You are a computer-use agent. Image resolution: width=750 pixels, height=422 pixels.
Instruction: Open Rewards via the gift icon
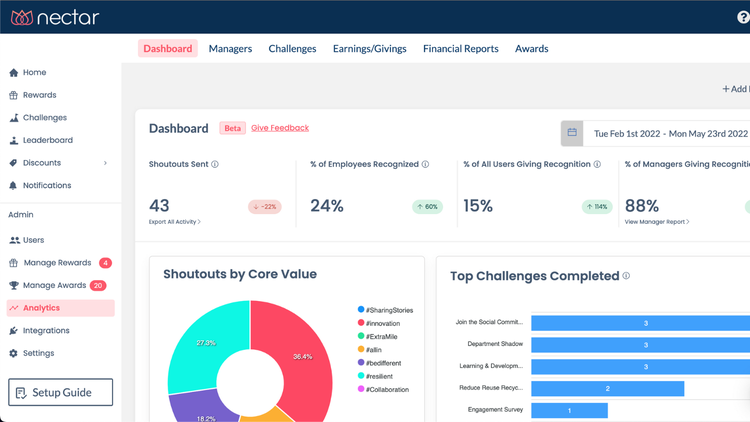tap(14, 96)
